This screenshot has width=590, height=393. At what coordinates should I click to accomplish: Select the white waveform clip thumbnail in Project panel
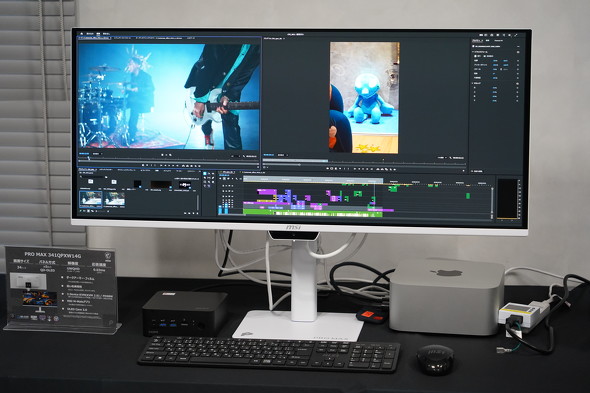(x=185, y=185)
